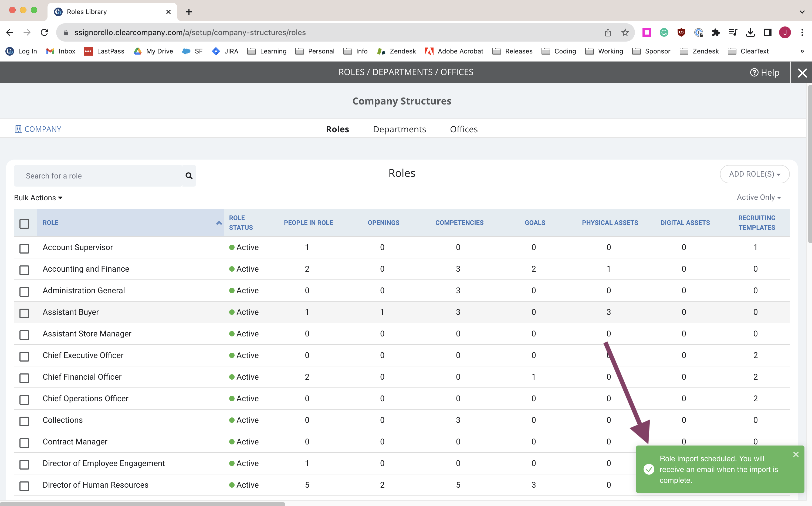Click the browser address bar URL
The width and height of the screenshot is (812, 506).
(190, 32)
